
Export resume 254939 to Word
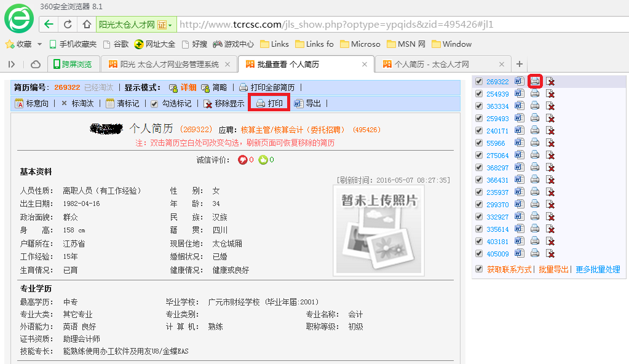coord(519,93)
